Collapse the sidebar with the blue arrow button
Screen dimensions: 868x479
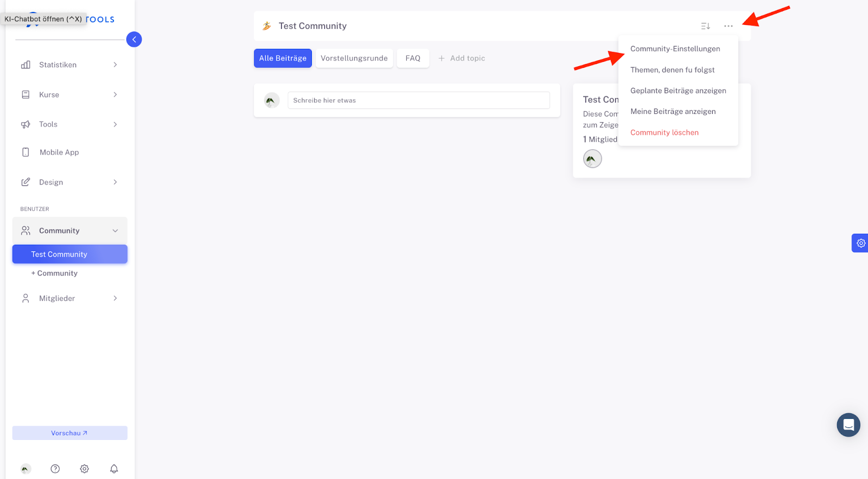click(134, 40)
